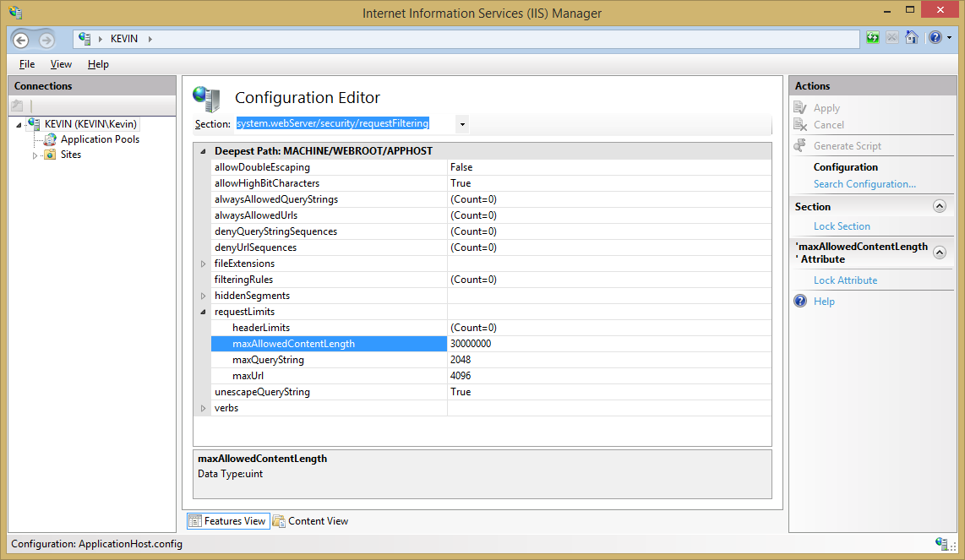Click the Cancel action icon

[800, 125]
